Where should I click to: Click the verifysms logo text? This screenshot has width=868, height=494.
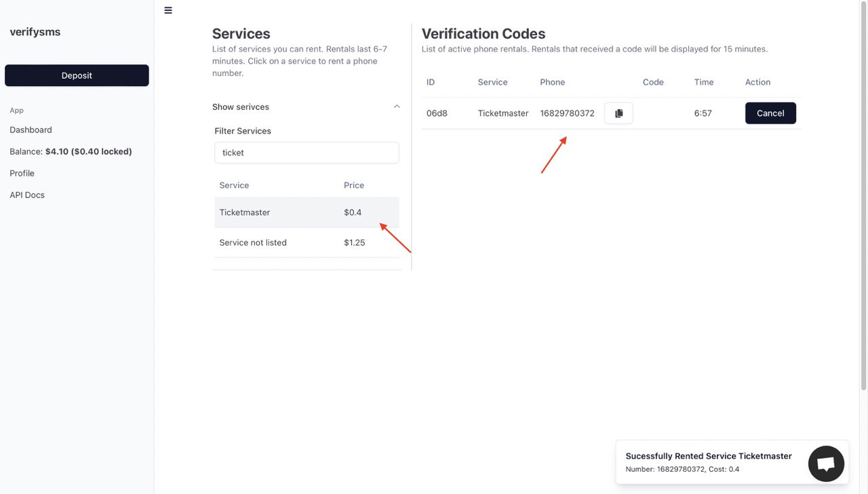[35, 32]
